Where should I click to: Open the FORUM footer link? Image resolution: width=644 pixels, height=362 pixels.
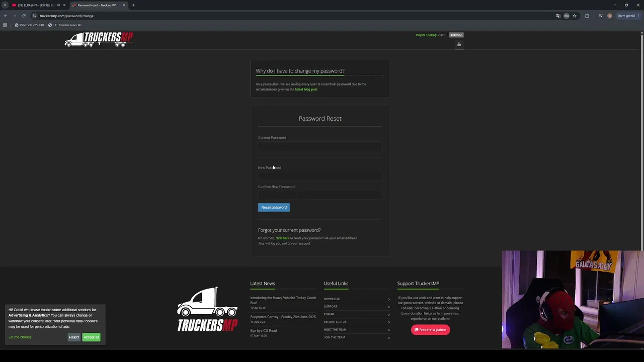pos(329,314)
